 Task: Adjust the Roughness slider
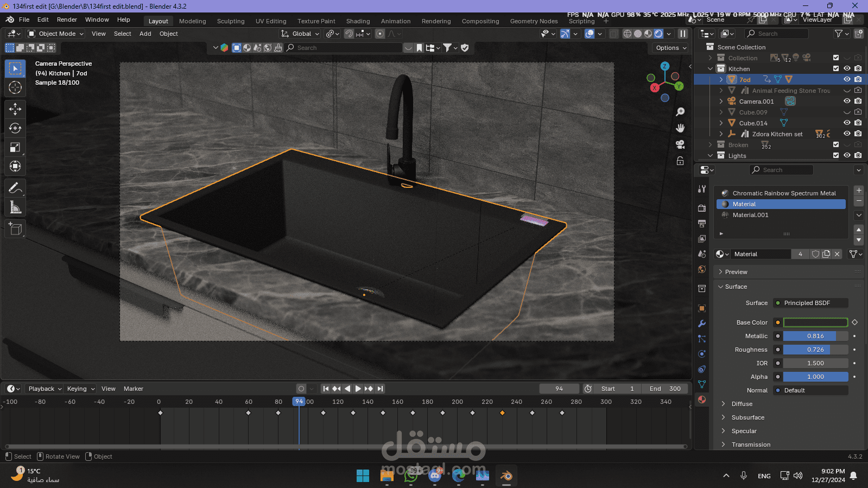(815, 350)
